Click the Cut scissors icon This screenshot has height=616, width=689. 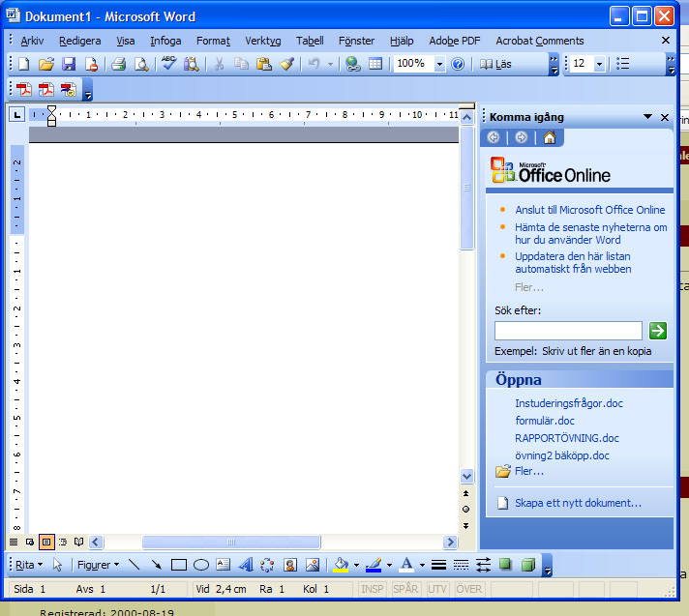pos(219,64)
